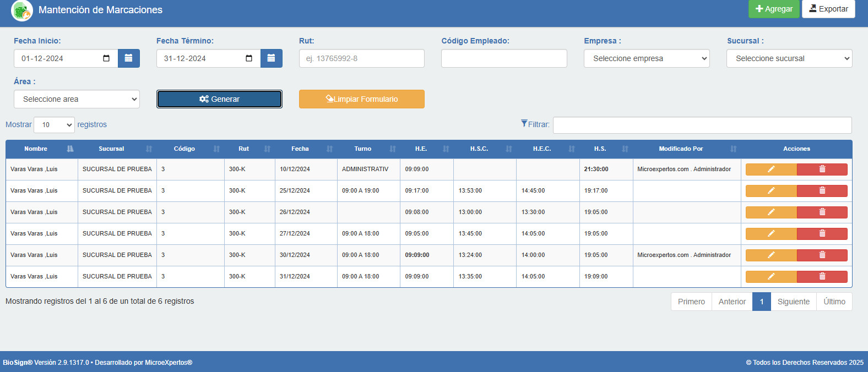The image size is (868, 372).
Task: Click the 14:45:00 H.E.C. cell
Action: point(548,191)
